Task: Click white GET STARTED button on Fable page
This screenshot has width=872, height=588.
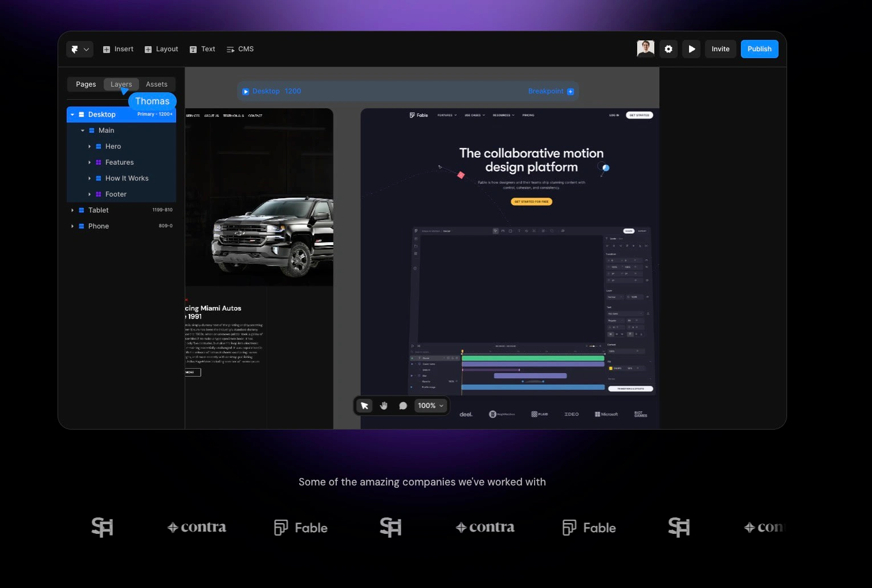Action: coord(639,115)
